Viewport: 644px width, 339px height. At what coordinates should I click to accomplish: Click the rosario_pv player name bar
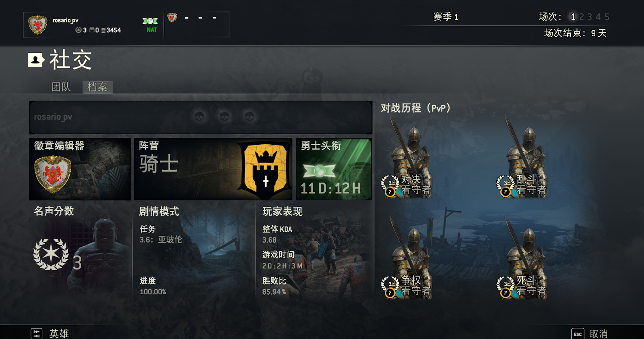click(200, 117)
